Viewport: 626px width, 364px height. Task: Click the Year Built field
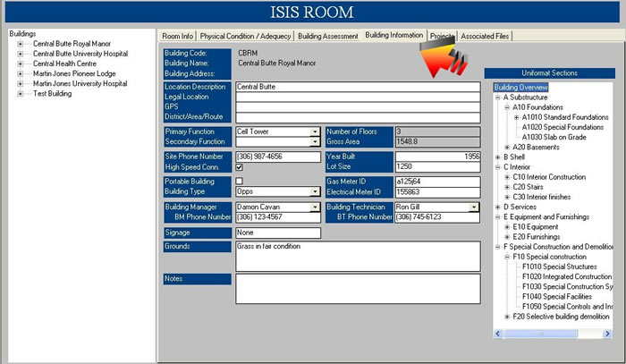(437, 157)
